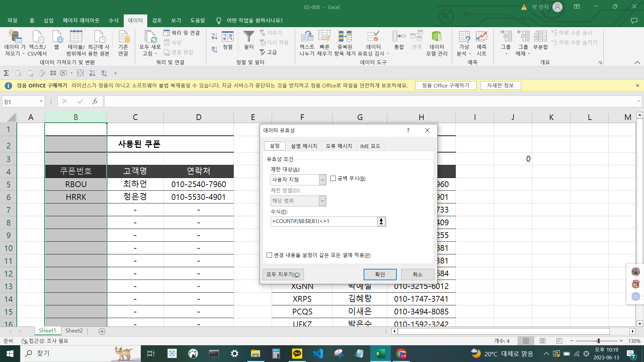Image resolution: width=644 pixels, height=362 pixels.
Task: Sort ascending with the A-Z icon
Action: tap(214, 36)
